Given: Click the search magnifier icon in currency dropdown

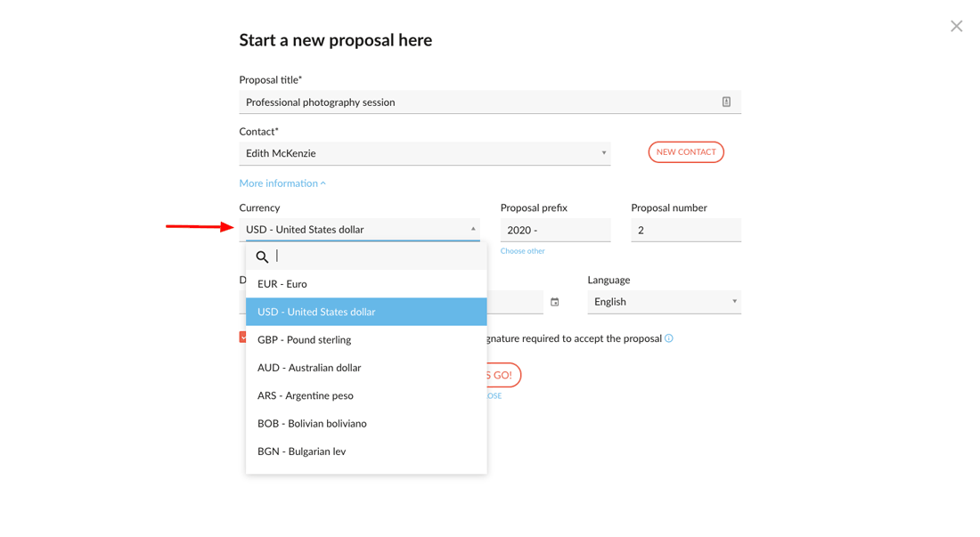Looking at the screenshot, I should (262, 256).
